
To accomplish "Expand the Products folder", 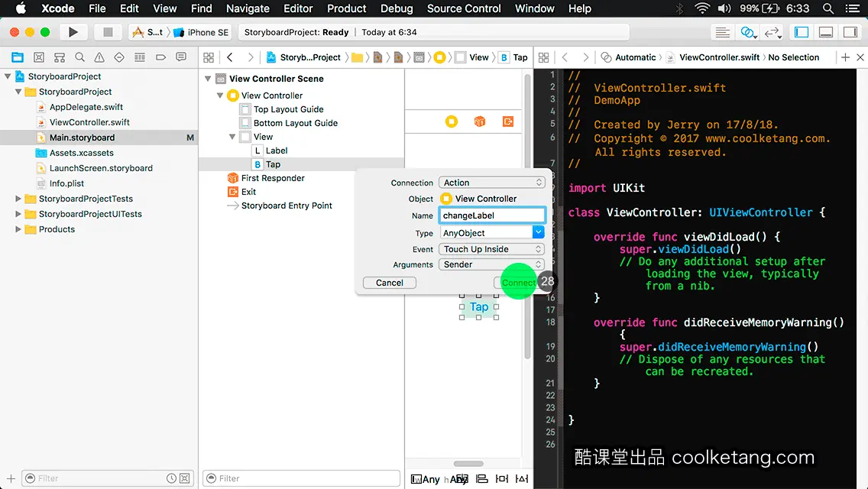I will point(18,228).
